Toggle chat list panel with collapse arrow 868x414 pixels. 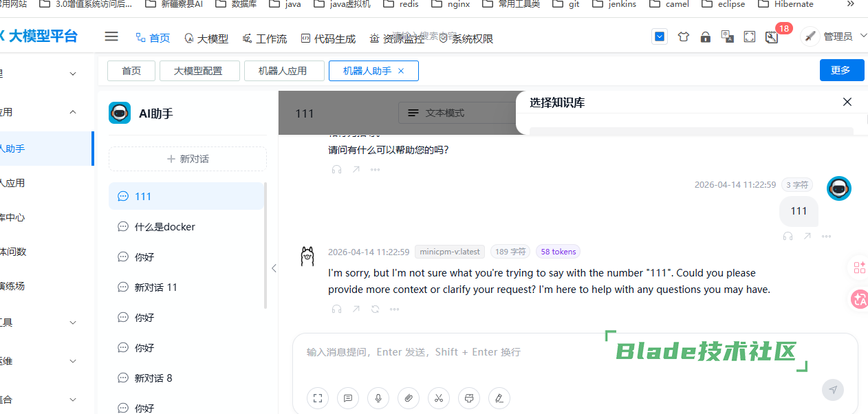[274, 268]
